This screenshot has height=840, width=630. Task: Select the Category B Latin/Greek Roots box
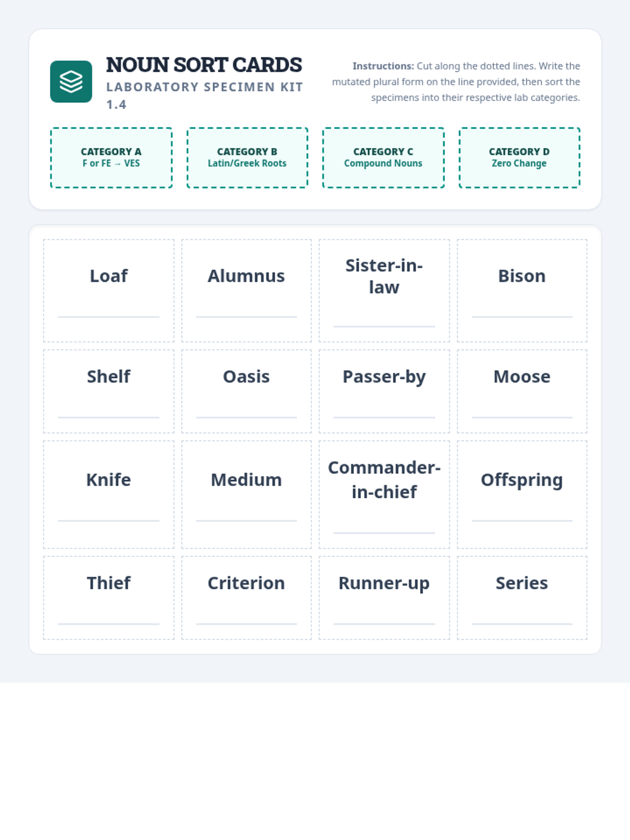247,157
